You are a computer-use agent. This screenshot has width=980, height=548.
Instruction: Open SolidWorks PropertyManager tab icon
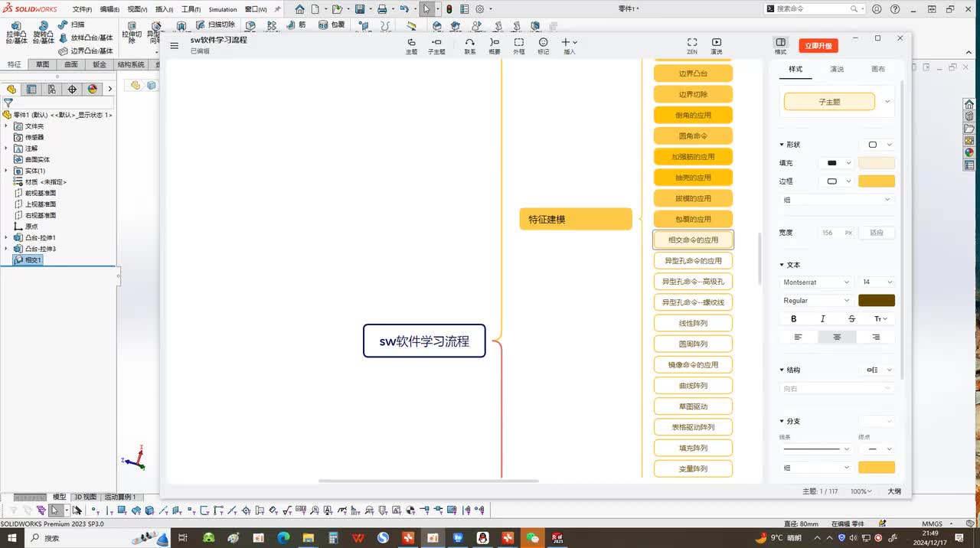point(31,89)
